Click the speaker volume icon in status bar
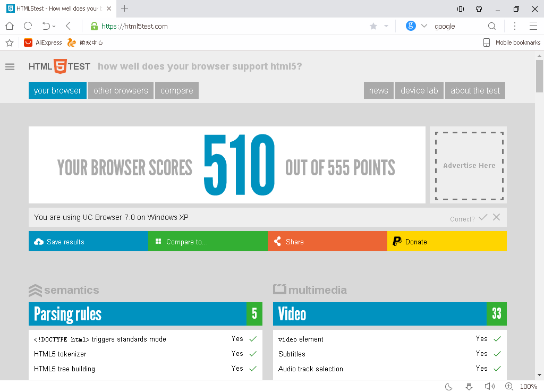 [x=489, y=386]
